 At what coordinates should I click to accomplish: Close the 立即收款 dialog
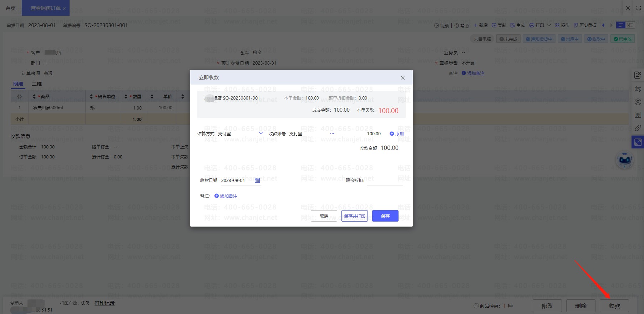coord(402,78)
